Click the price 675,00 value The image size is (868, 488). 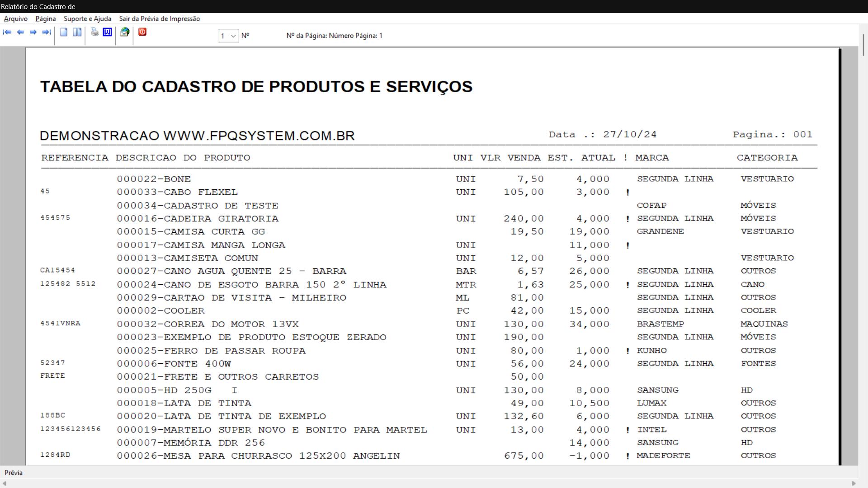click(524, 456)
